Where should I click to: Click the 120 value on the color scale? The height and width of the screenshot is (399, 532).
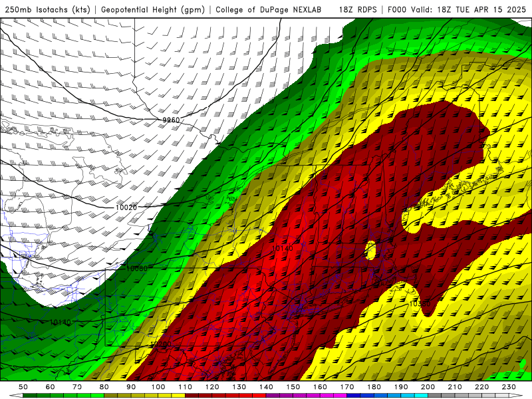click(x=212, y=387)
